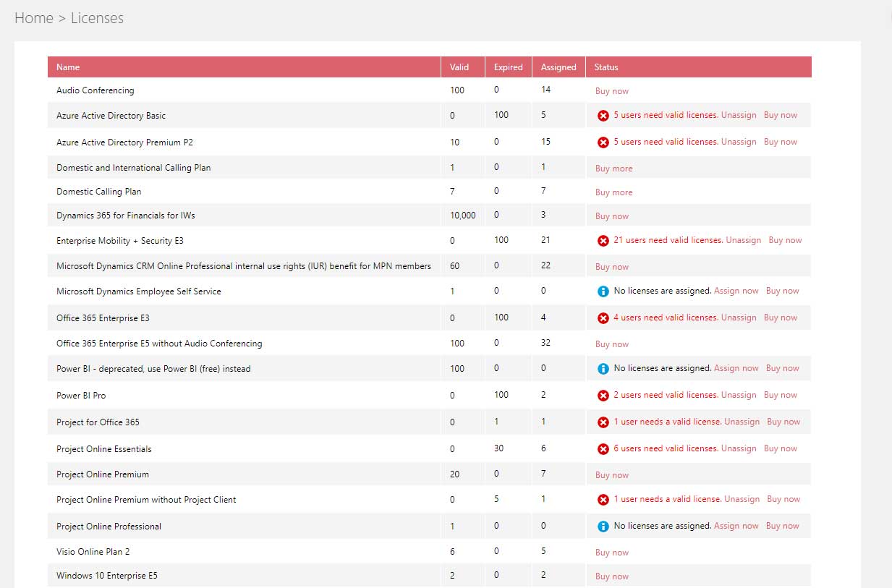Click error icon for Office 365 Enterprise E3
Viewport: 892px width, 588px height.
click(x=603, y=318)
